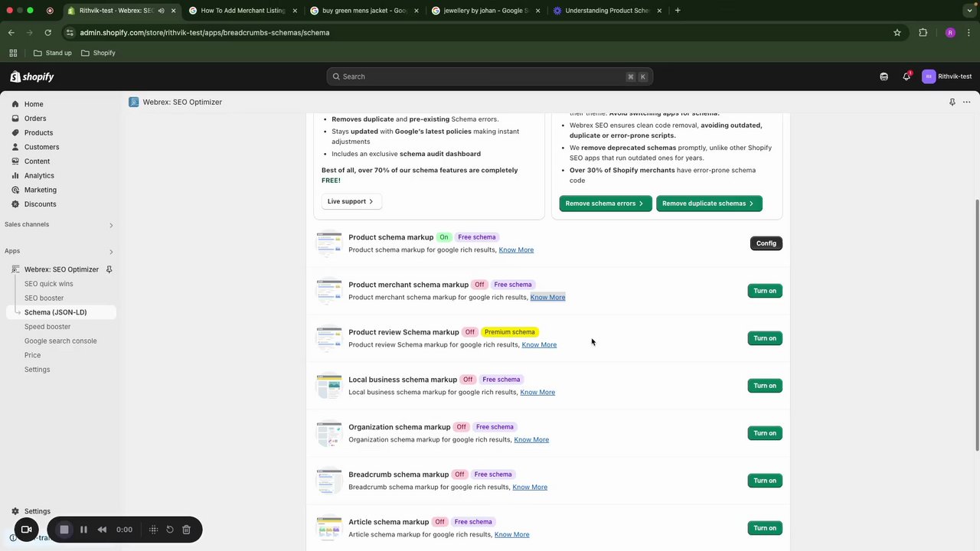Click the recorder camera icon
Screen dimensions: 980x551
pyautogui.click(x=26, y=530)
